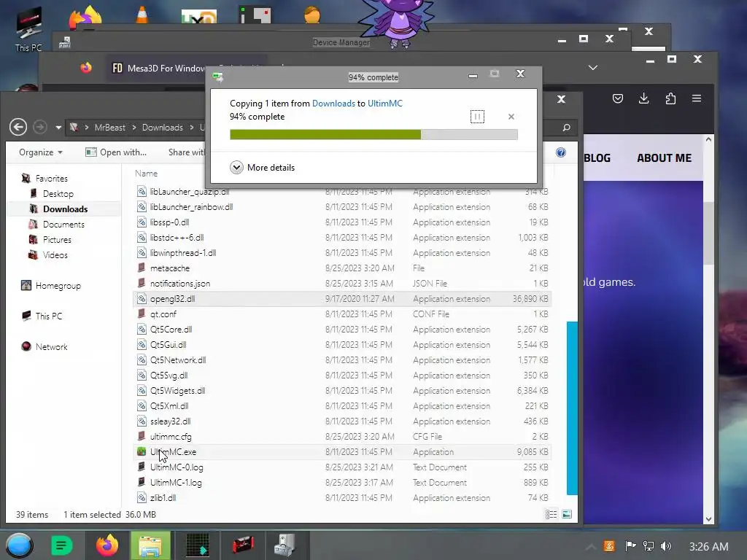This screenshot has height=560, width=747.
Task: Expand More details in copy dialog
Action: coord(263,167)
